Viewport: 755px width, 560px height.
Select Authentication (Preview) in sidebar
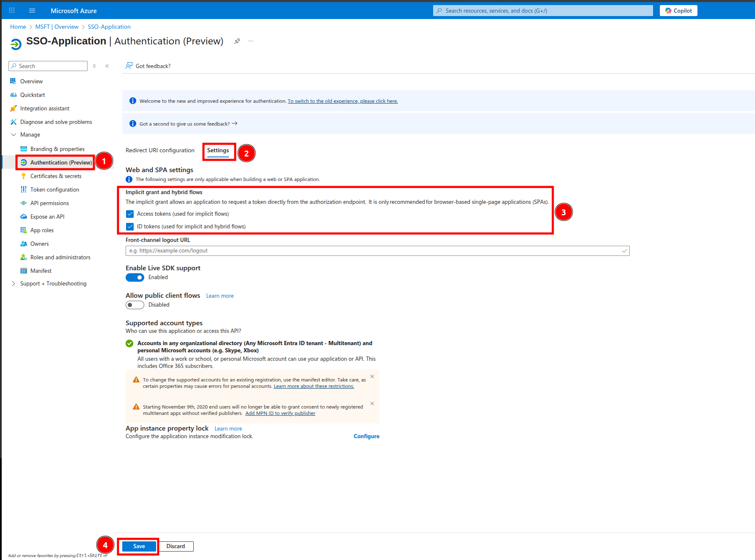(61, 162)
